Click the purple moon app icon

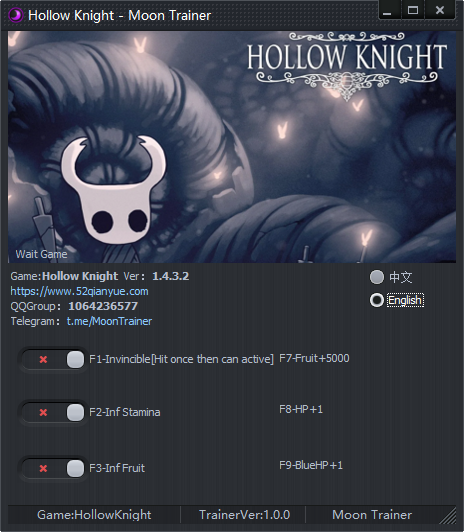(x=16, y=15)
